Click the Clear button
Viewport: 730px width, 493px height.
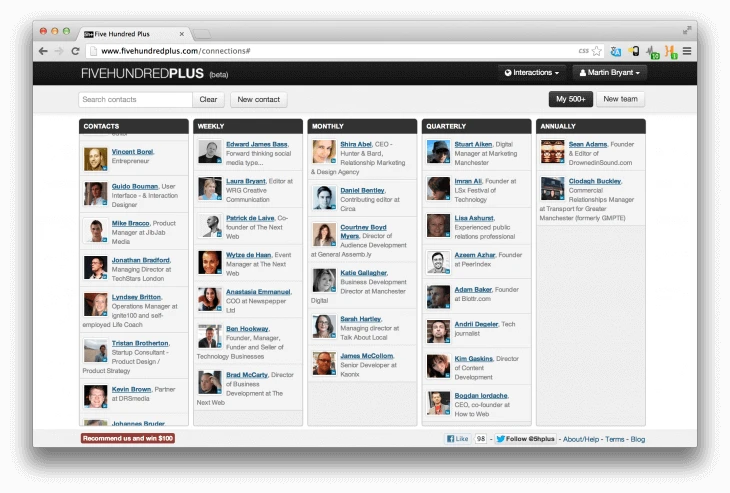(x=208, y=100)
